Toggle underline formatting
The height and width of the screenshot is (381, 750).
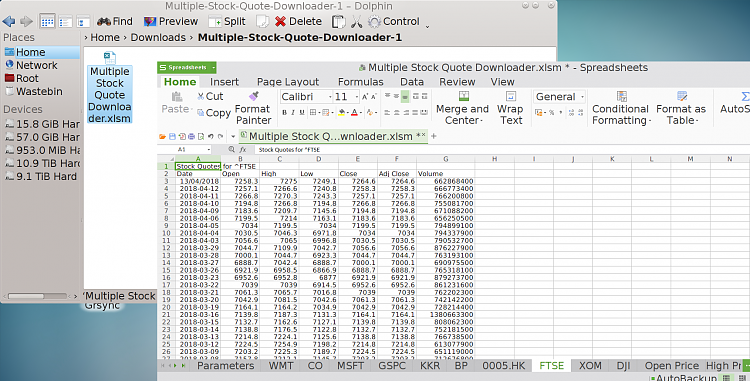302,113
